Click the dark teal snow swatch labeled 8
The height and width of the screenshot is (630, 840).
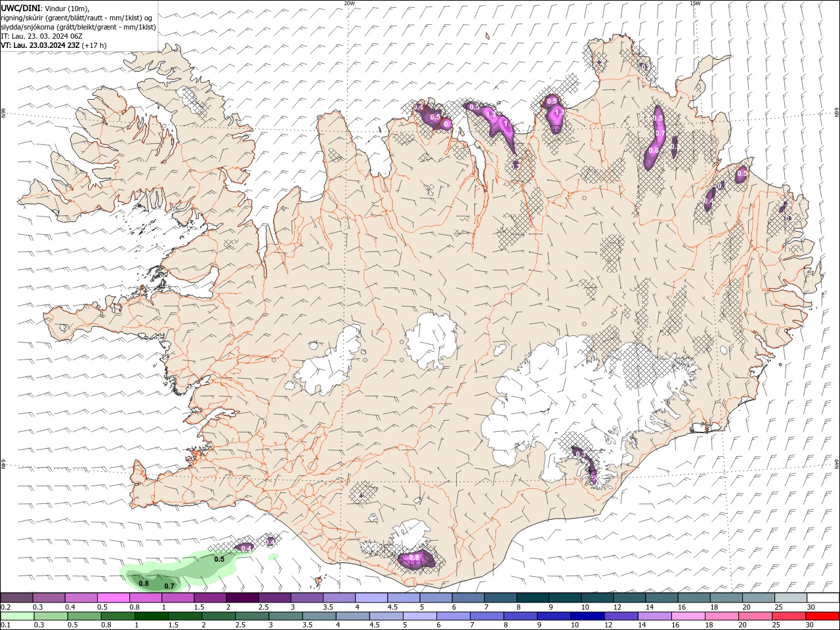coord(533,597)
